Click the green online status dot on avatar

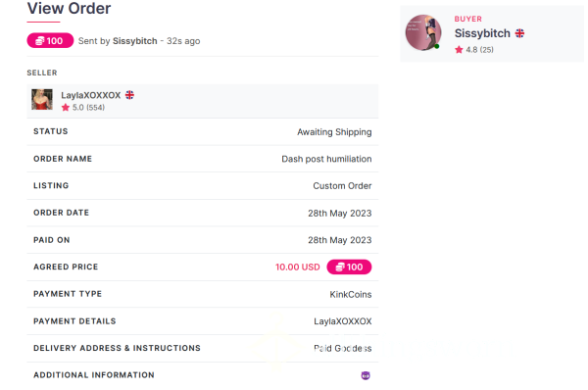click(436, 46)
